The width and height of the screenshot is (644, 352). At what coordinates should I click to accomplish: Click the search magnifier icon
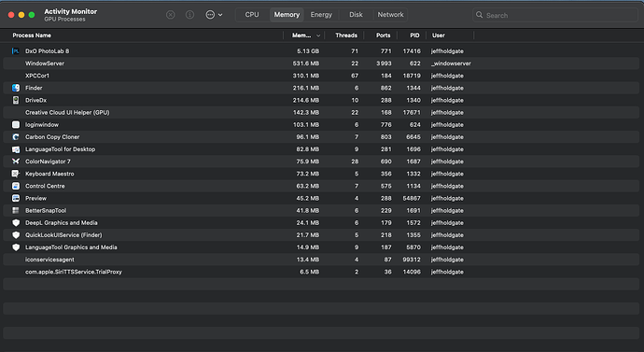(x=480, y=15)
